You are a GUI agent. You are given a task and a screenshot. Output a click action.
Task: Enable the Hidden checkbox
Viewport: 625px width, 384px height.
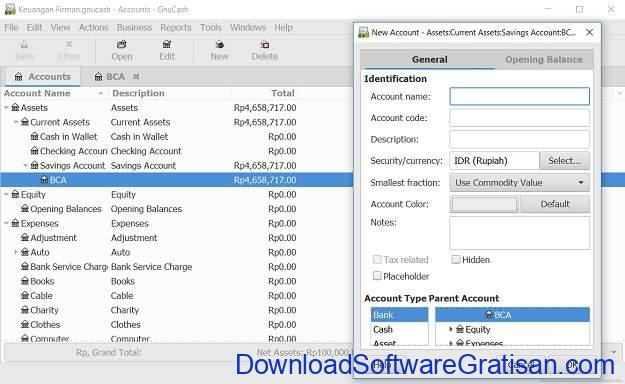pyautogui.click(x=456, y=260)
